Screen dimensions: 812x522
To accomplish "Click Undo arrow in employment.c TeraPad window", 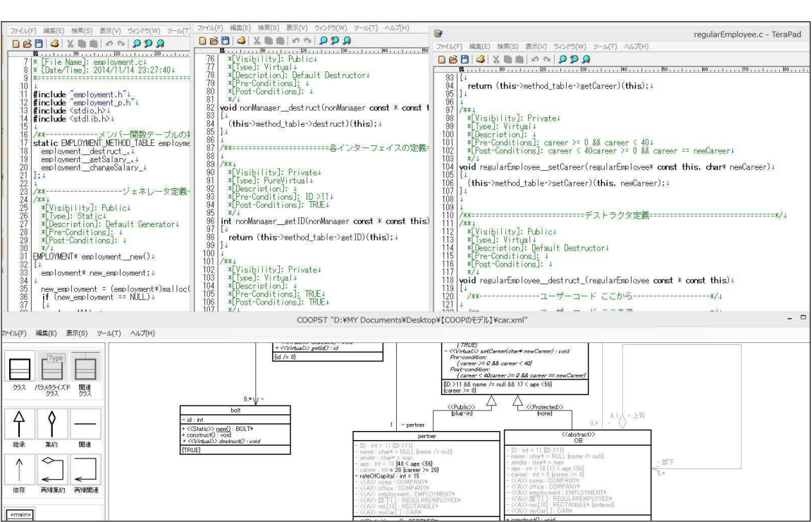I will [109, 44].
